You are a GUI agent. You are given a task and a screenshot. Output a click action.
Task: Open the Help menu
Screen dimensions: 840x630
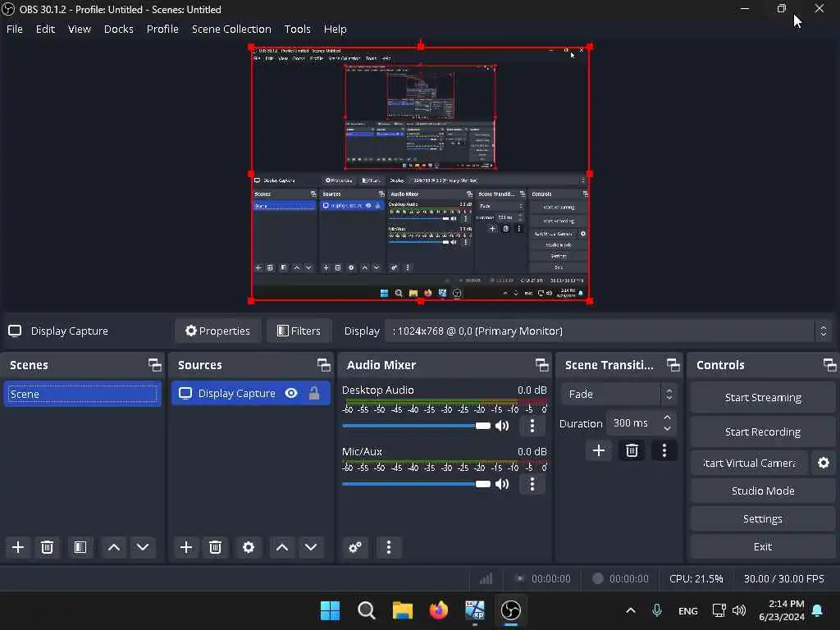(x=335, y=29)
